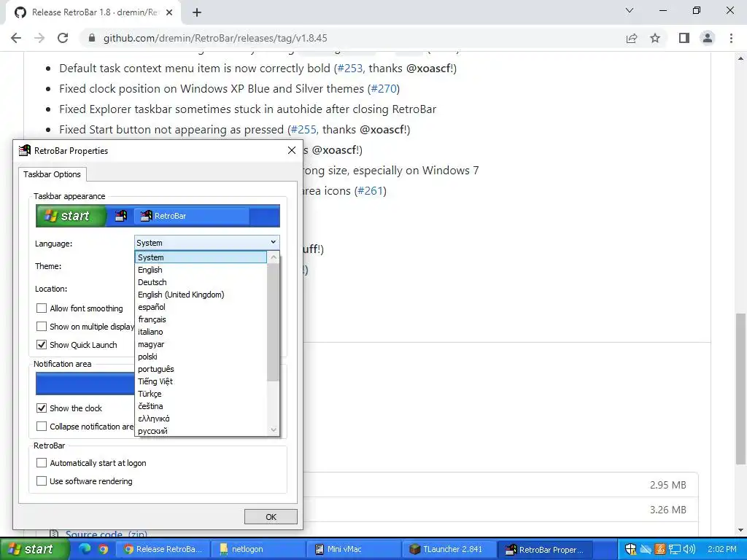Switch to TLauncher 2.841 taskbar window

click(450, 549)
